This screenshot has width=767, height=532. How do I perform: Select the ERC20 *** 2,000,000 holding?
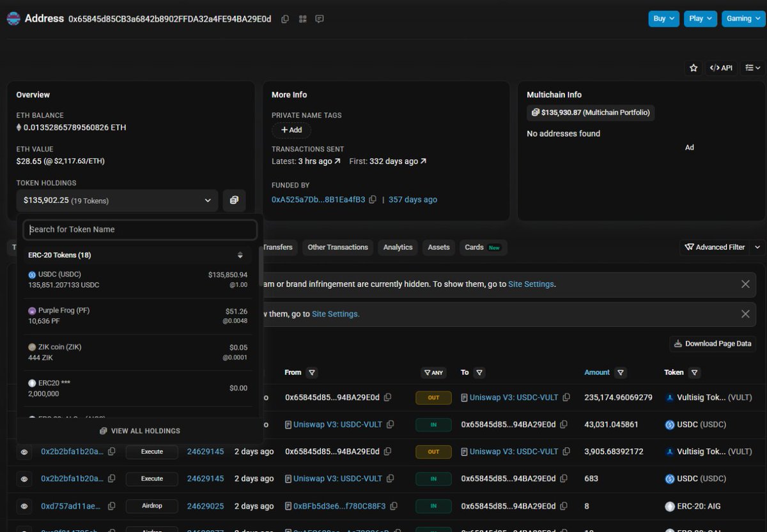137,388
